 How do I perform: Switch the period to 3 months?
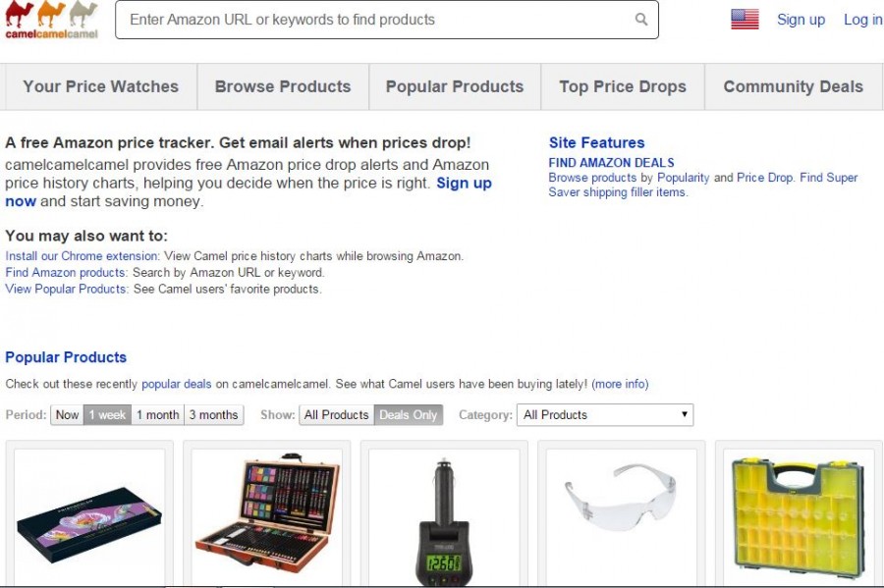[x=213, y=415]
